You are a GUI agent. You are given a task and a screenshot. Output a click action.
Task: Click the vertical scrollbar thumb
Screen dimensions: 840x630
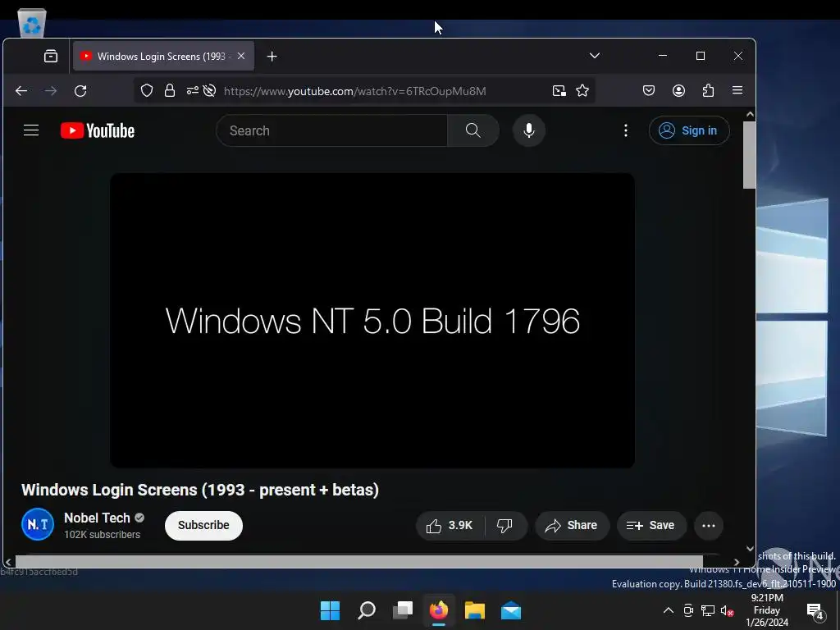point(749,155)
